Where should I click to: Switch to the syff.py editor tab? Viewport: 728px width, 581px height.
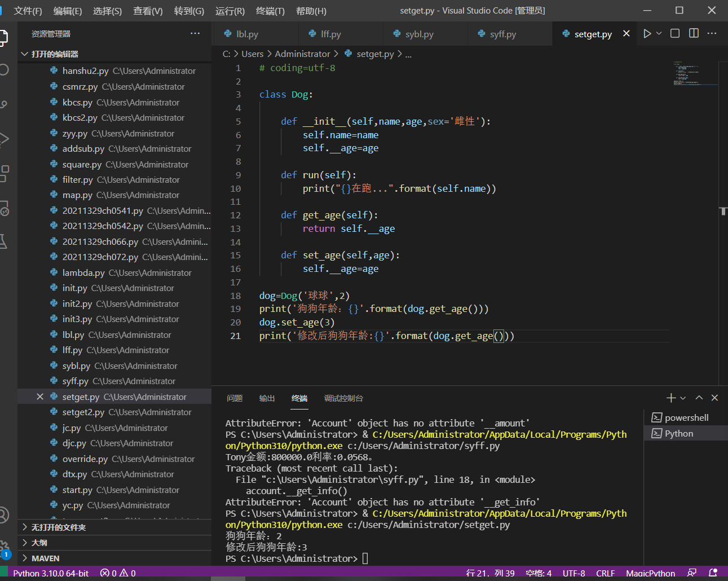(x=502, y=34)
